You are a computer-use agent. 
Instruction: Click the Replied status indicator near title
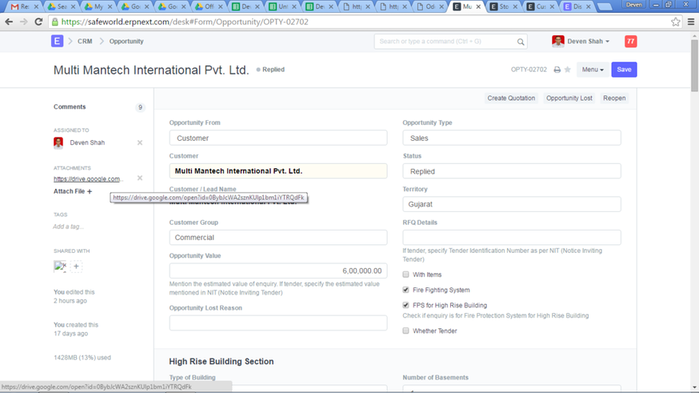pyautogui.click(x=271, y=70)
